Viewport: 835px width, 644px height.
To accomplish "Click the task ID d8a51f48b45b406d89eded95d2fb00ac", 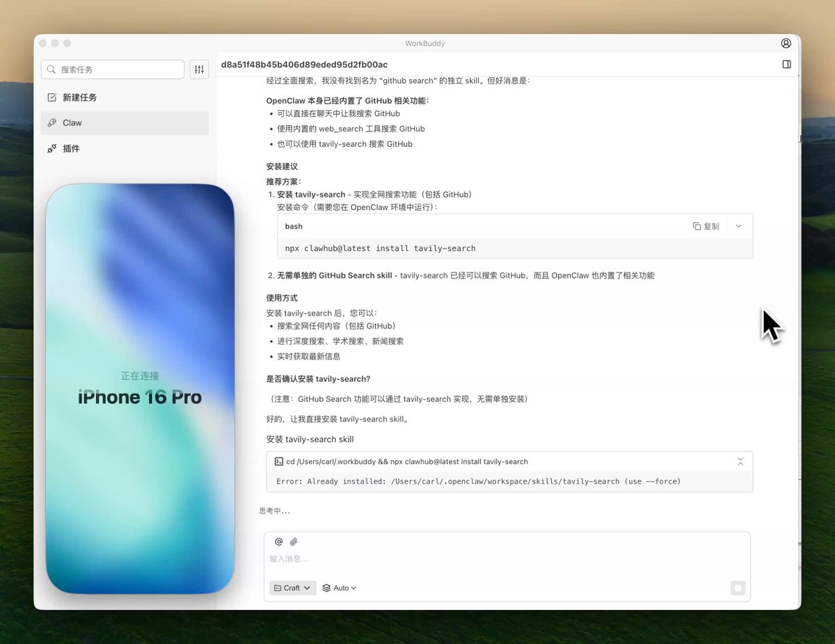I will tap(304, 64).
